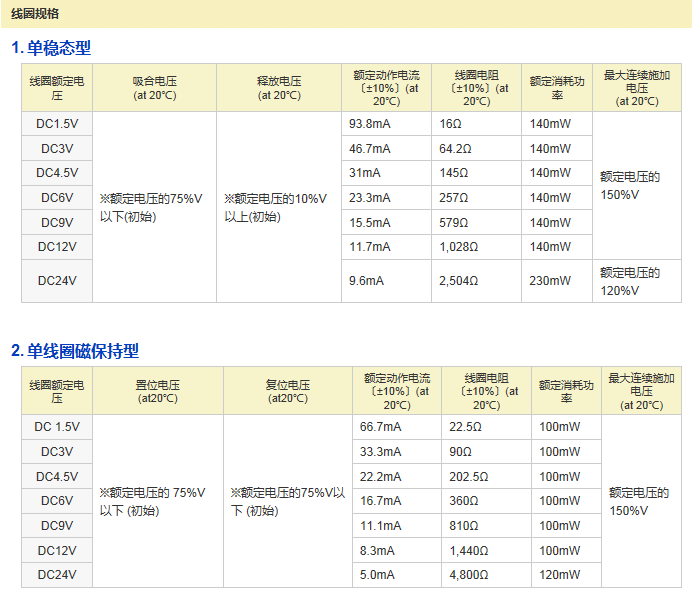Select the 64.2Ω resistance cell

[455, 149]
